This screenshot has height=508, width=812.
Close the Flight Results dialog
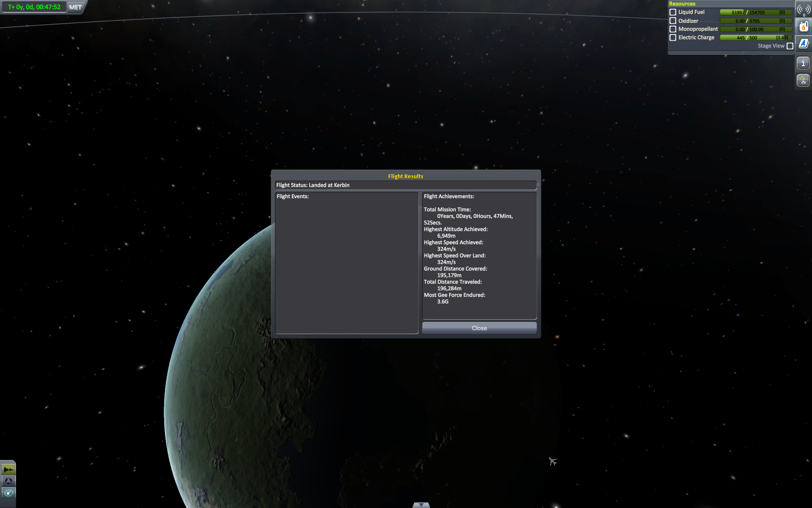coord(479,328)
